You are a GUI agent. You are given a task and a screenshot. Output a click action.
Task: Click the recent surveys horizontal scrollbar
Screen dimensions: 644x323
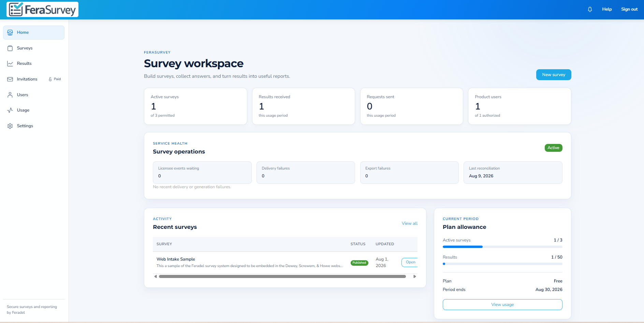click(x=282, y=277)
